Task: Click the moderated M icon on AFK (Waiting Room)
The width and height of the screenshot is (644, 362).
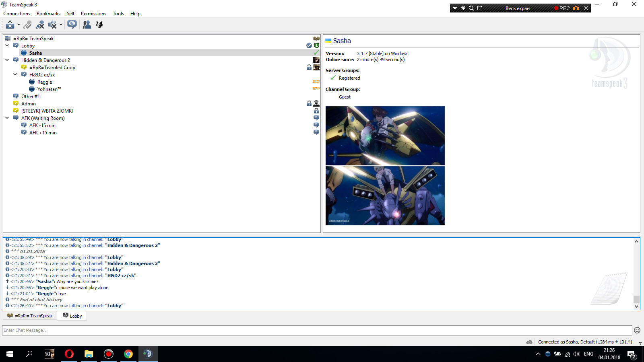Action: click(x=316, y=118)
